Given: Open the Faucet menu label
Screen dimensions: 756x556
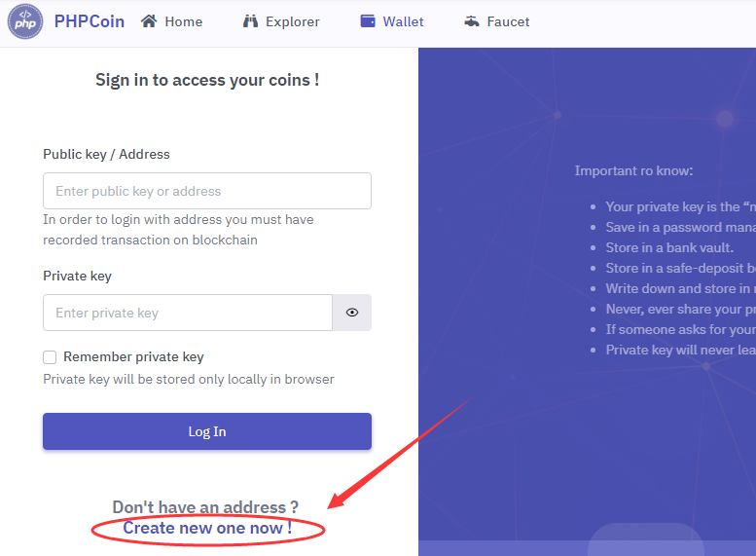Looking at the screenshot, I should point(508,21).
